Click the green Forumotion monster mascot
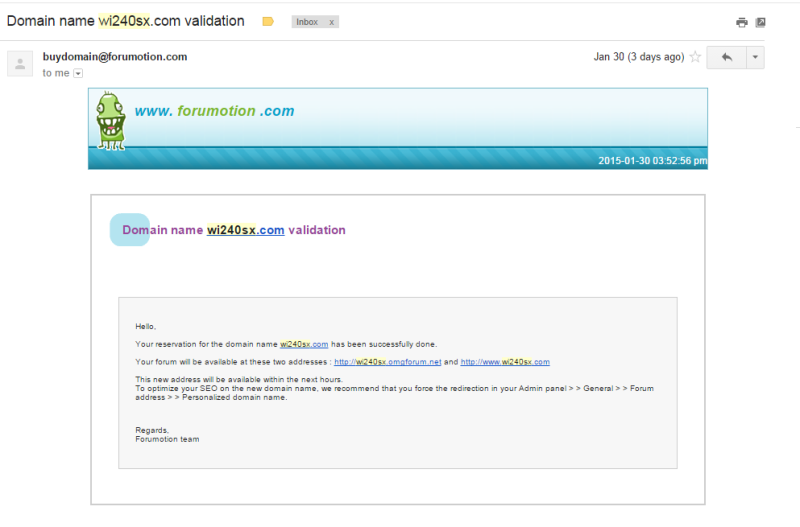Image resolution: width=800 pixels, height=527 pixels. click(111, 121)
